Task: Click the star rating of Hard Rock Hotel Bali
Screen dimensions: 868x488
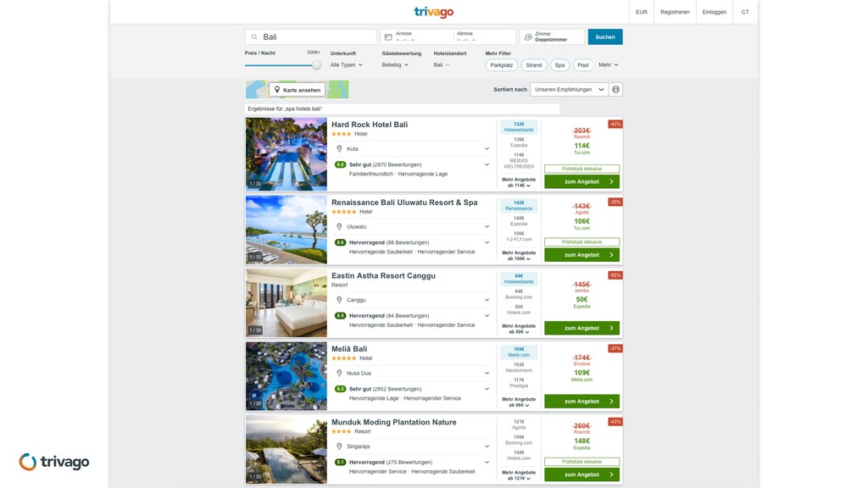Action: (x=341, y=134)
